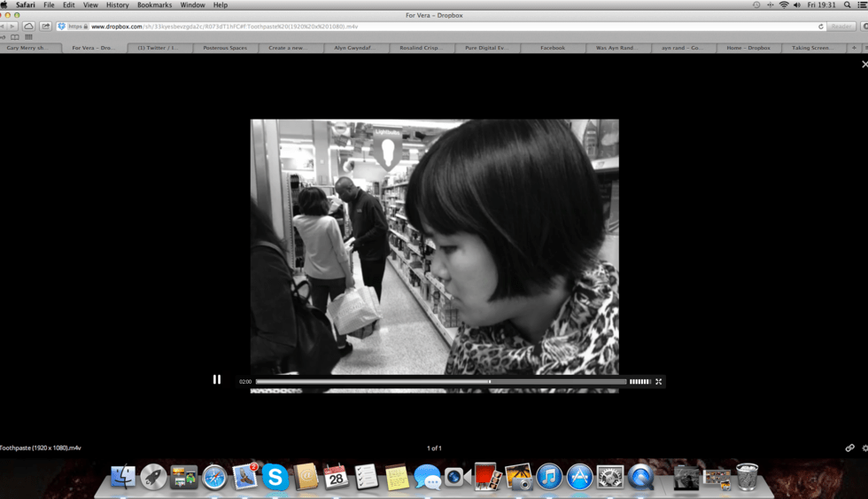Launch Skype from the Dock
The image size is (868, 499).
coord(275,478)
